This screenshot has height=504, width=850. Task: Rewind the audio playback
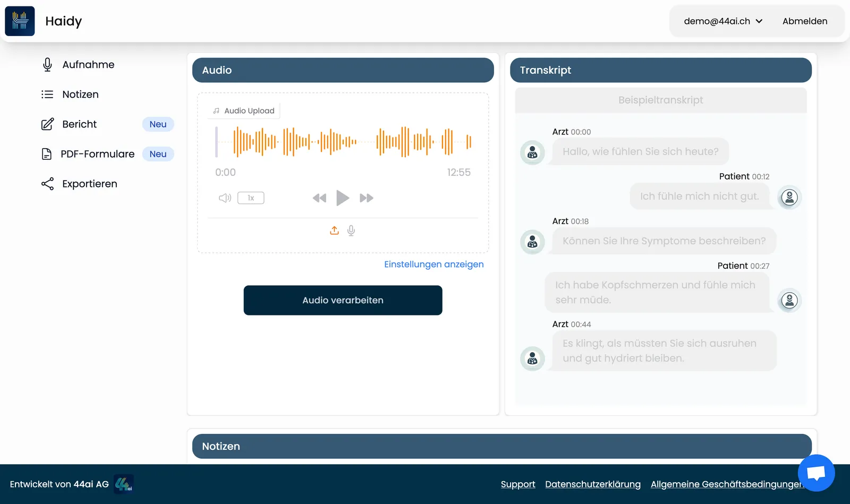(x=319, y=198)
